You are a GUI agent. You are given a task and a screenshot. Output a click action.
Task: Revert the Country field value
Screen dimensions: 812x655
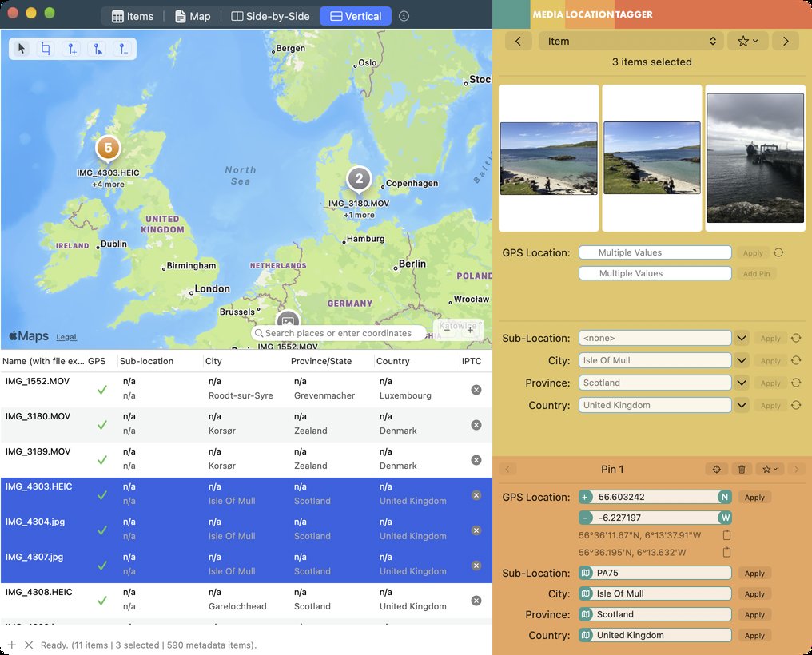coord(796,405)
